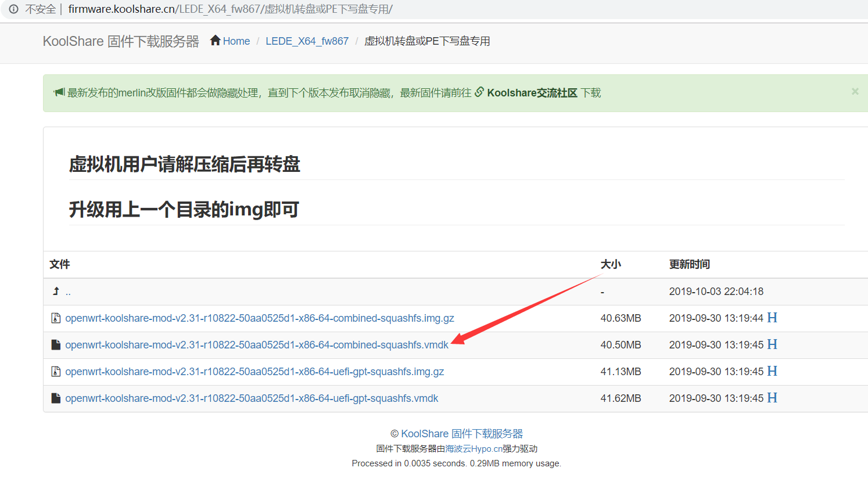Click the H hash icon for combined-squashfs.img.gz
Viewport: 868px width, 482px height.
coord(772,318)
